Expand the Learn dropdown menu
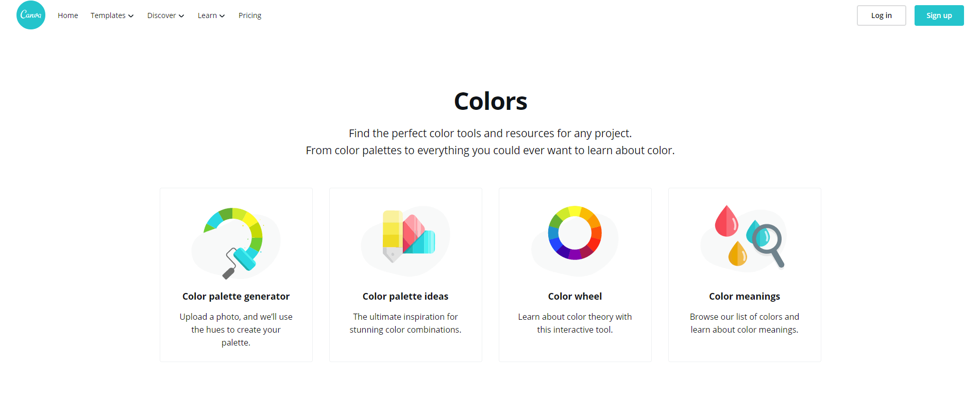Screen dimensions: 980x409 211,15
